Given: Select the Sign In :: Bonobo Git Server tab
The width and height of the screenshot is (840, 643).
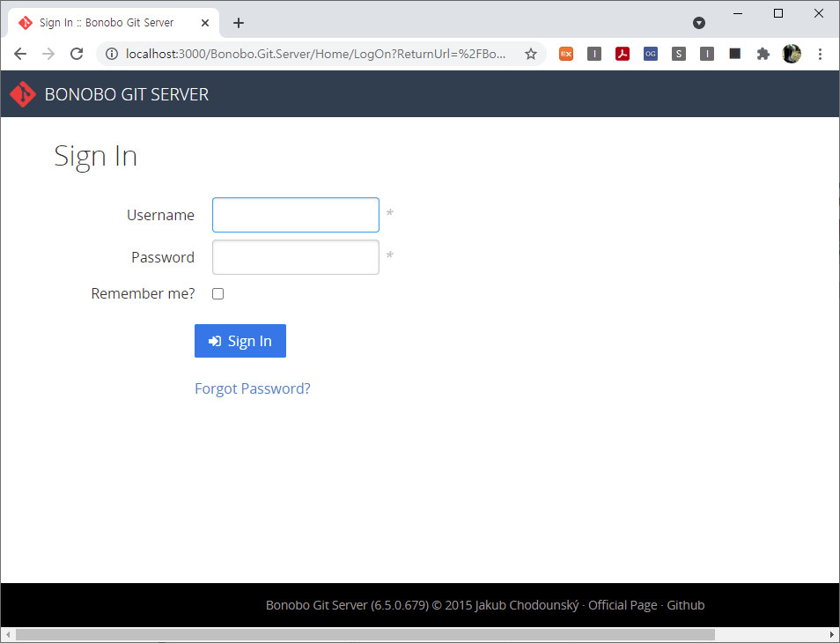Looking at the screenshot, I should (x=114, y=23).
